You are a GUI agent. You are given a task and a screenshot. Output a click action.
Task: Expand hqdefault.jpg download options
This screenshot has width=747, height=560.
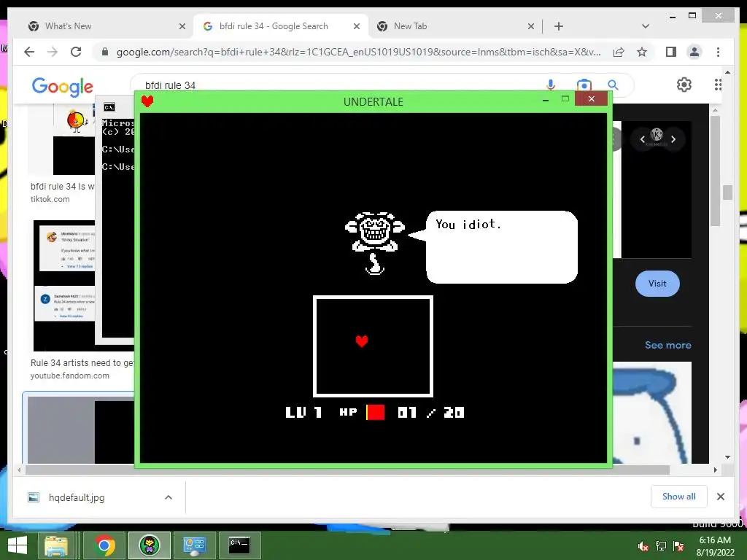169,497
